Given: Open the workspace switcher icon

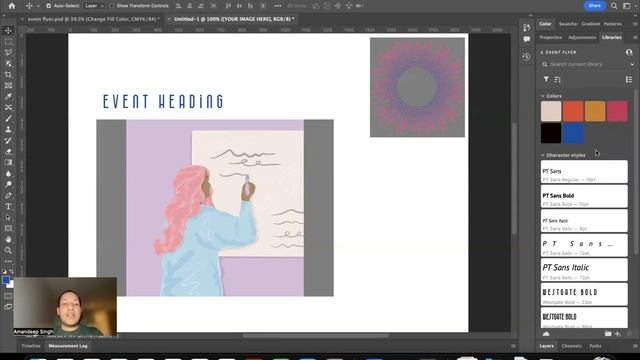Looking at the screenshot, I should click(627, 6).
